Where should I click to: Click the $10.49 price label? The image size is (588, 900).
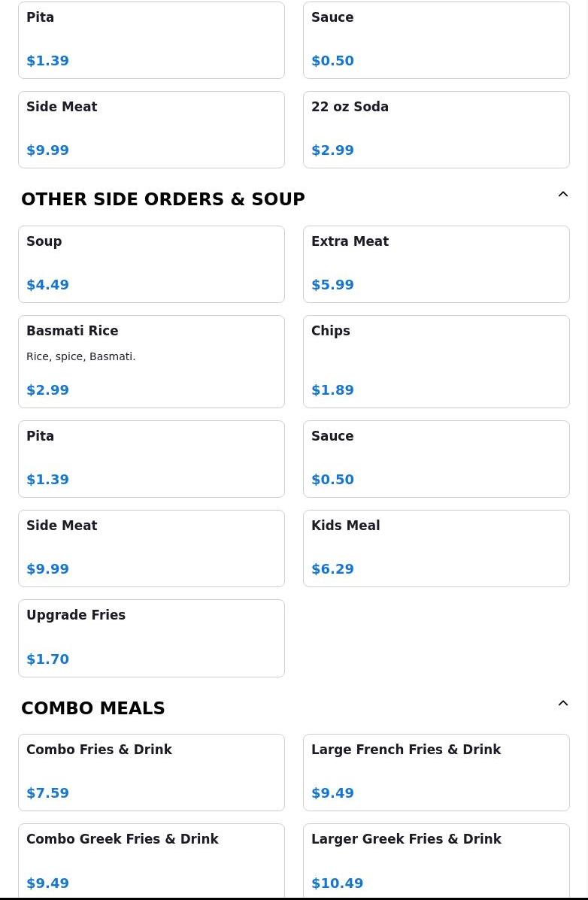point(337,883)
